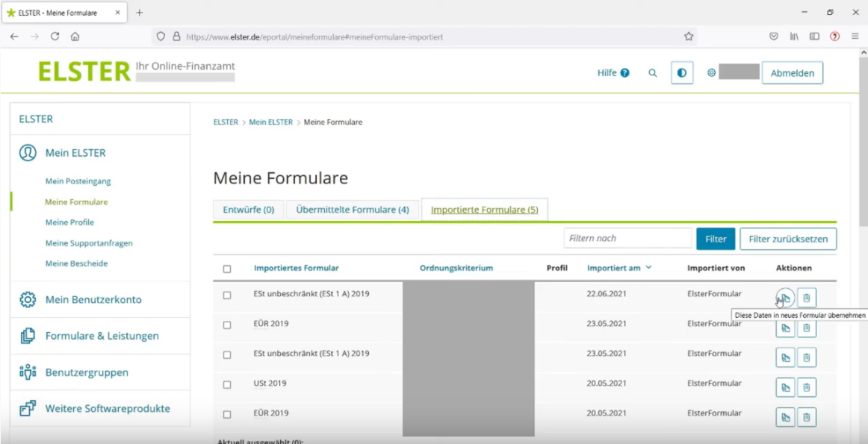Image resolution: width=868 pixels, height=444 pixels.
Task: Open the browser library icon
Action: click(794, 37)
